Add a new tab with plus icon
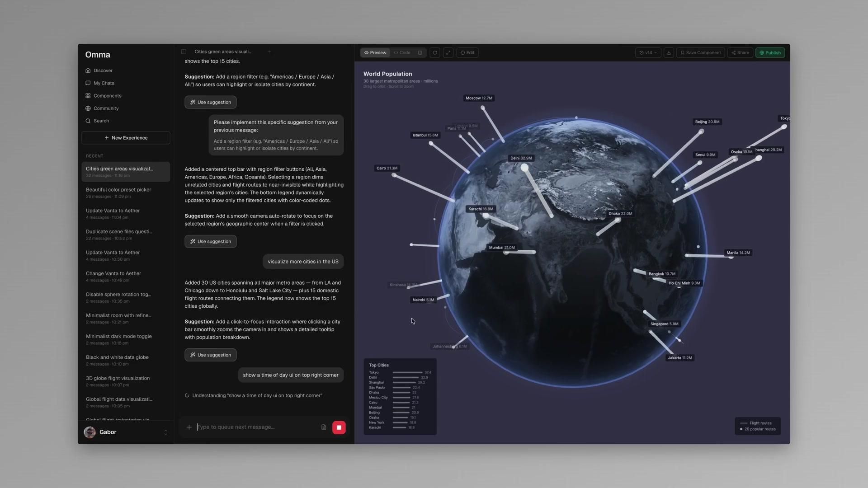This screenshot has height=488, width=868. [269, 52]
